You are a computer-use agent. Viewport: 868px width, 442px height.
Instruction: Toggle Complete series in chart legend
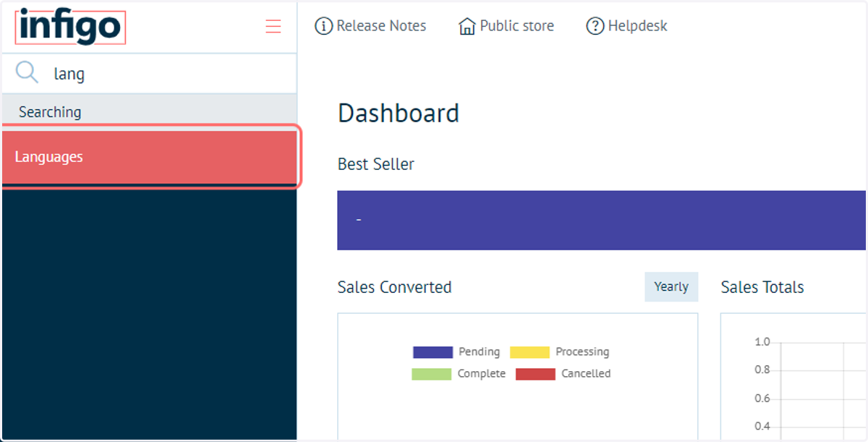pyautogui.click(x=459, y=374)
